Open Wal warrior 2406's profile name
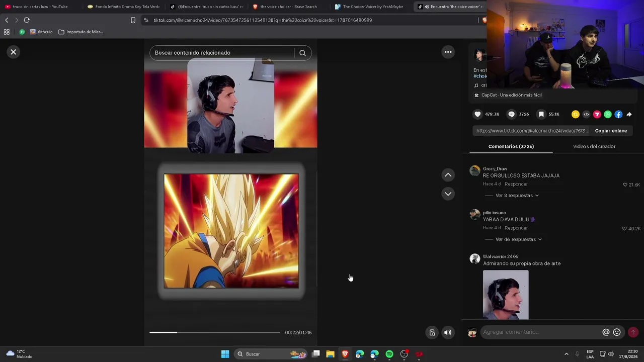This screenshot has width=644, height=362. click(501, 256)
